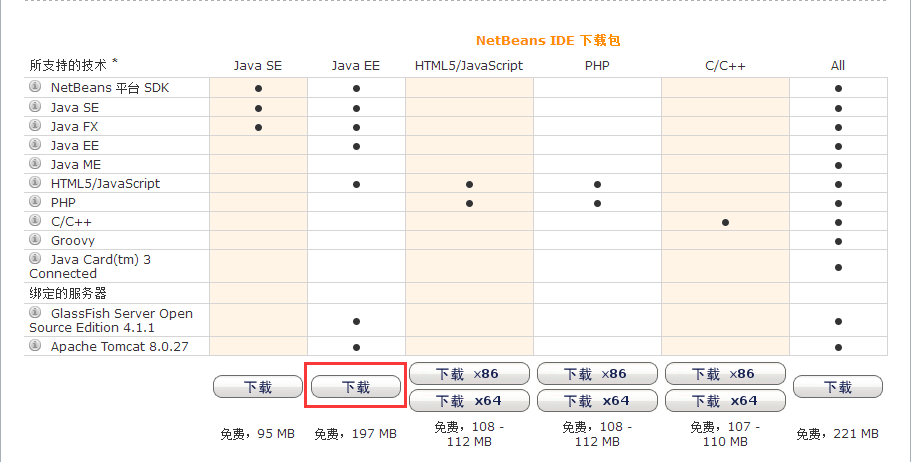
Task: Download the C/C++ x86 bundle
Action: [725, 374]
